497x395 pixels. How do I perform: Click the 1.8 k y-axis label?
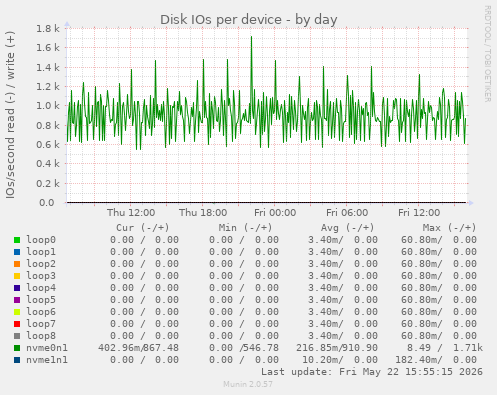pos(48,29)
